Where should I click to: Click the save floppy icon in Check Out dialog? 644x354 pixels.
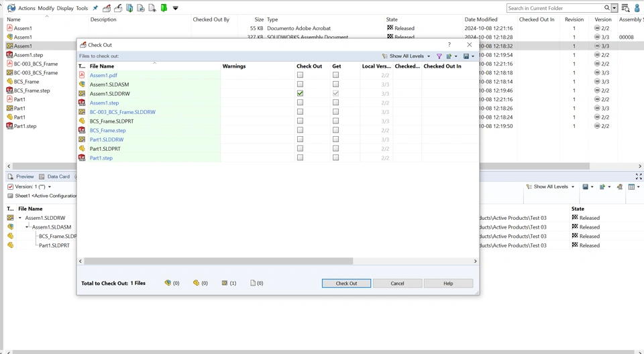click(466, 56)
